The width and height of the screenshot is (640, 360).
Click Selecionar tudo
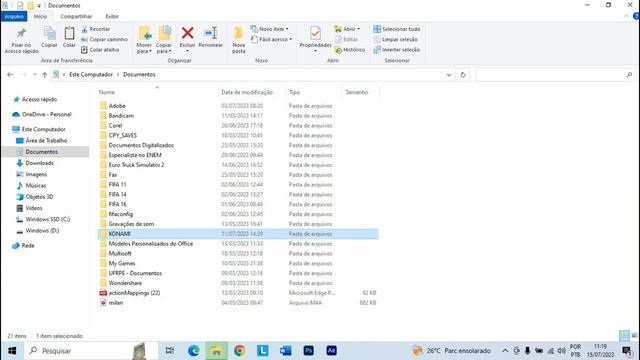point(397,29)
